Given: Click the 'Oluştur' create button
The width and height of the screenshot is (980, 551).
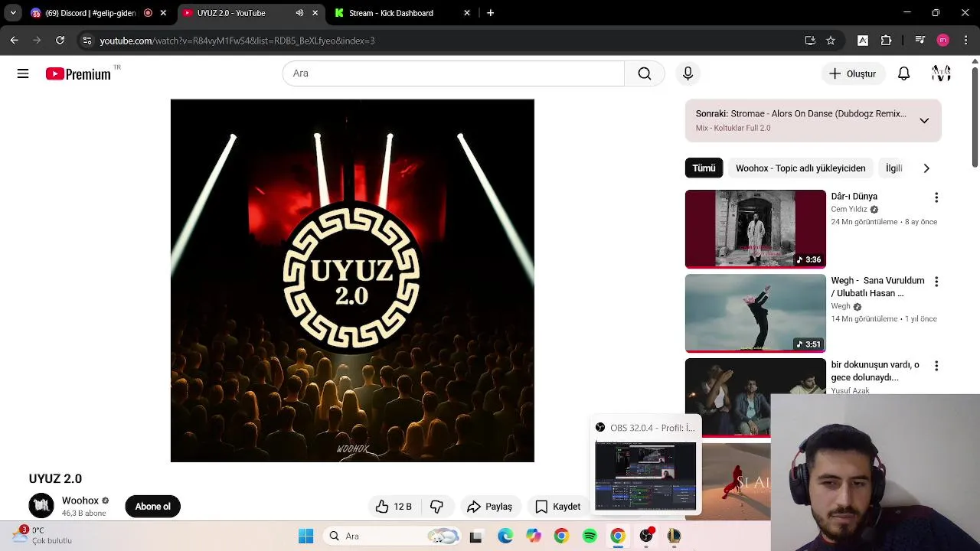Looking at the screenshot, I should [x=853, y=73].
